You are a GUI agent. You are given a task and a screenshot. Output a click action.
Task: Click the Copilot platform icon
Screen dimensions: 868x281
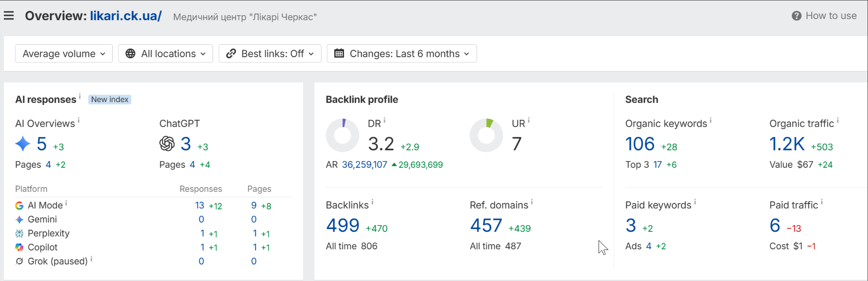(x=19, y=247)
